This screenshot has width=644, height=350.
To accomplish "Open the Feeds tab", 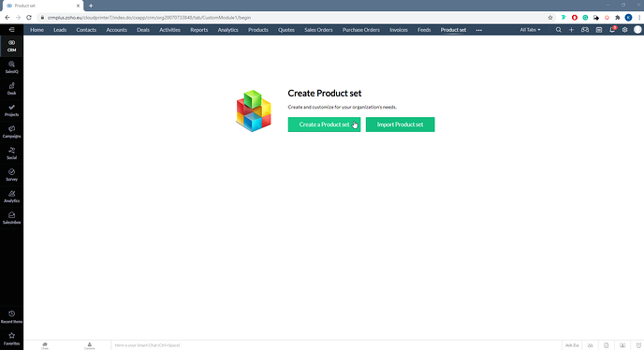I will click(x=424, y=30).
